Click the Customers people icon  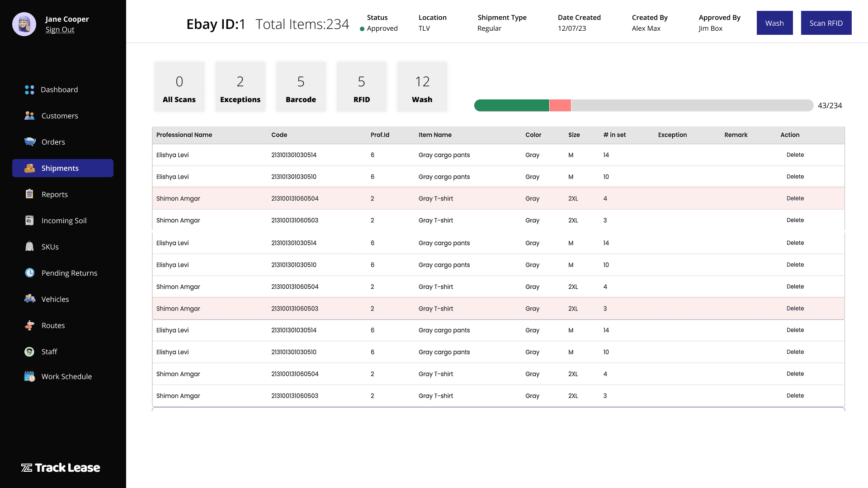click(x=29, y=116)
